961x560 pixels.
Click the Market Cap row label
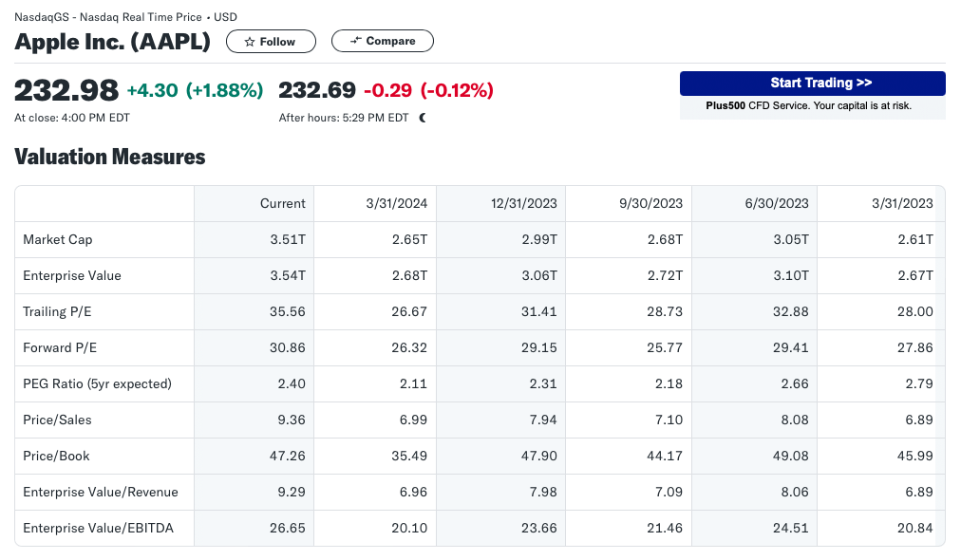[58, 239]
